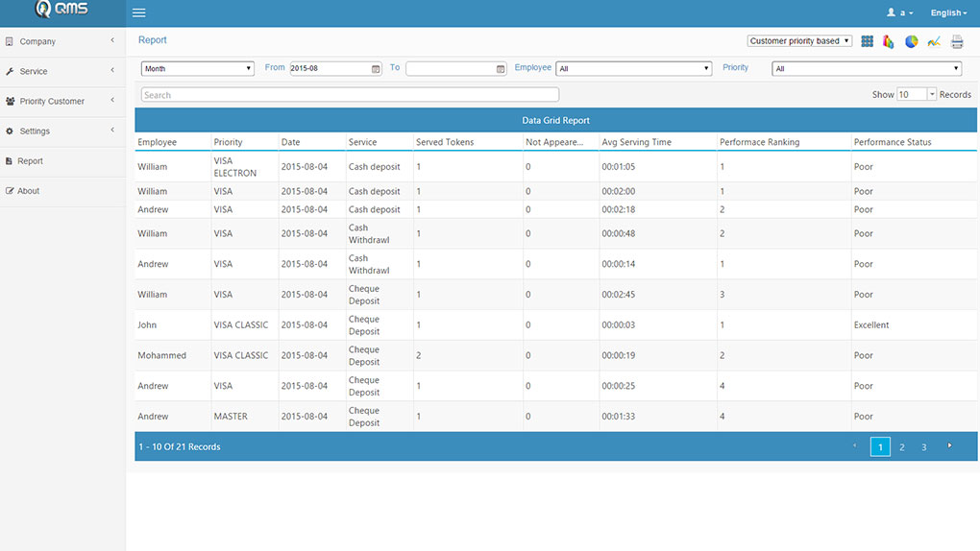Click the 1 - 10 Of 21 Records text
This screenshot has height=551, width=980.
tap(180, 446)
